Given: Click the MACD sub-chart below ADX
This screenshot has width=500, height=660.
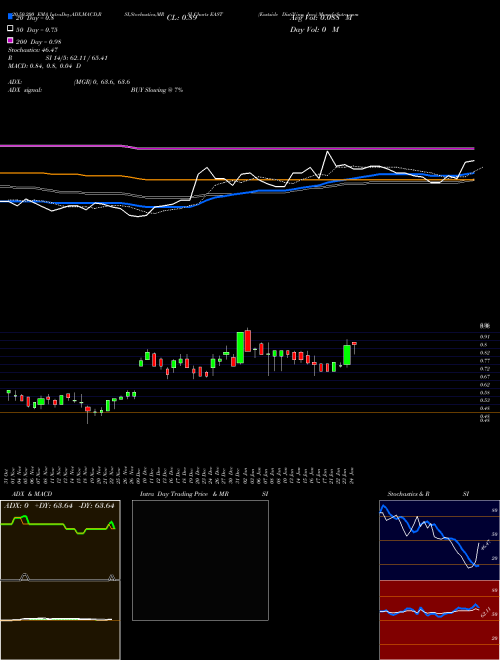Looking at the screenshot, I should (60, 620).
